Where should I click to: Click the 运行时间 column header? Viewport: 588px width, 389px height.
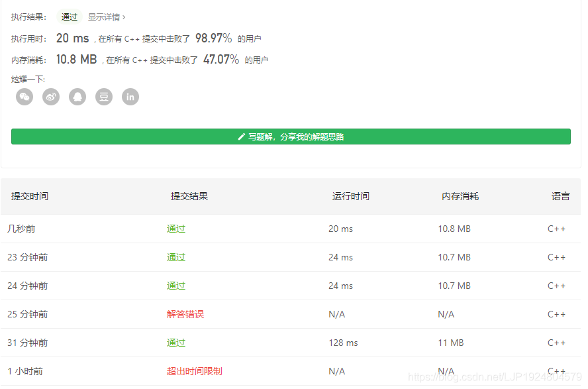[350, 196]
